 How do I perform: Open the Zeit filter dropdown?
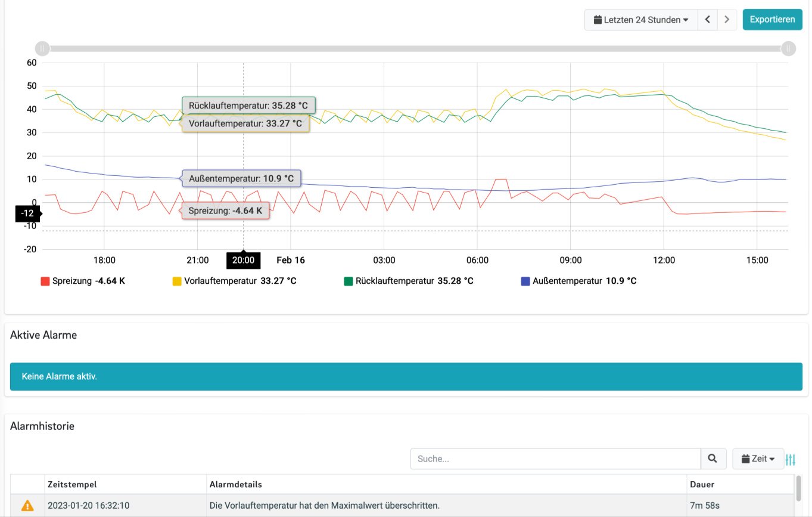(x=758, y=459)
